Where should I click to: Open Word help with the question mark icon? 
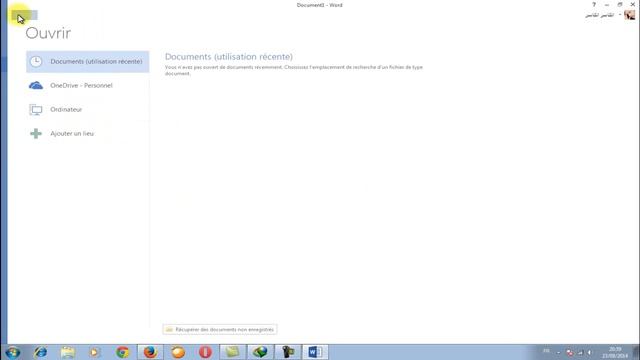pyautogui.click(x=594, y=4)
